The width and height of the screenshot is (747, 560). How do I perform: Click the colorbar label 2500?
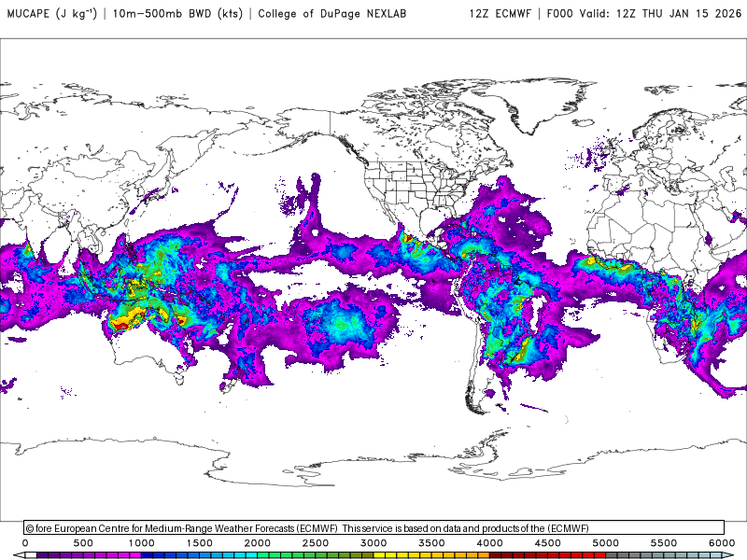point(316,543)
